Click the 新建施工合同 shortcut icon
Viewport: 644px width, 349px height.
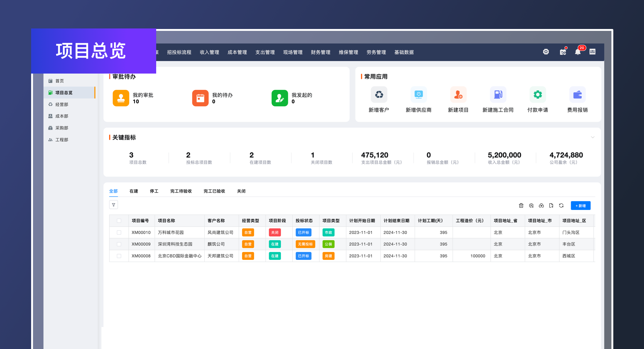point(498,94)
